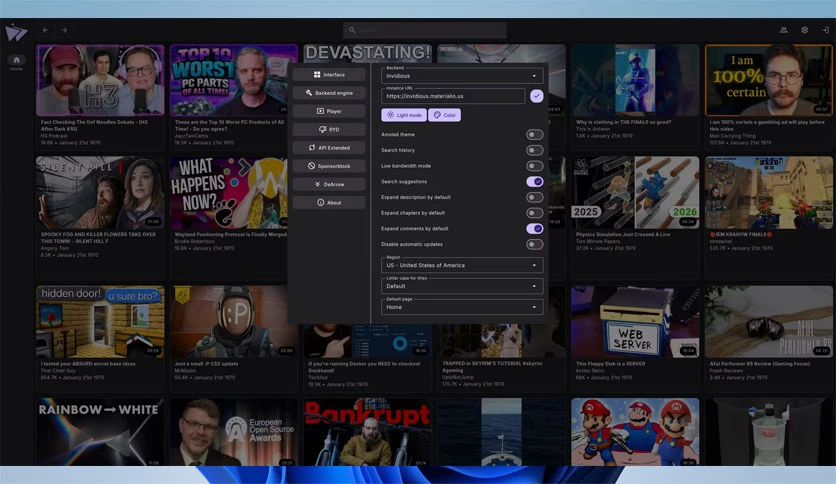836x484 pixels.
Task: Click the Materialious logo icon
Action: point(15,33)
